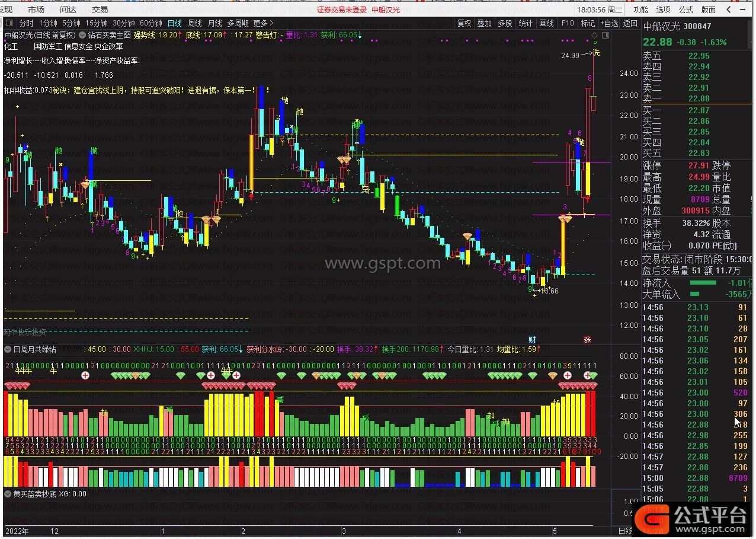Viewport: 756px width, 539px height.
Task: Open the 市场 menu
Action: (x=36, y=9)
